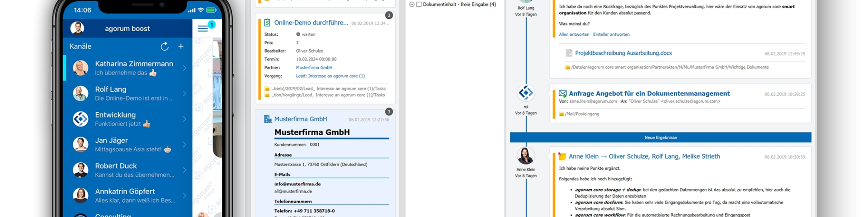The height and width of the screenshot is (217, 868).
Task: Open the Anne Klein → Oliver Schulze note title
Action: [644, 156]
